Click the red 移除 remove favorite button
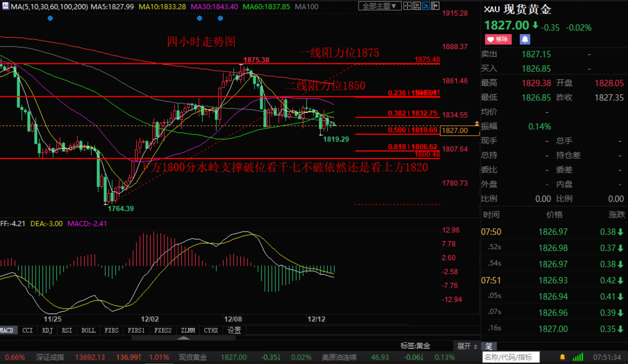 pos(498,39)
